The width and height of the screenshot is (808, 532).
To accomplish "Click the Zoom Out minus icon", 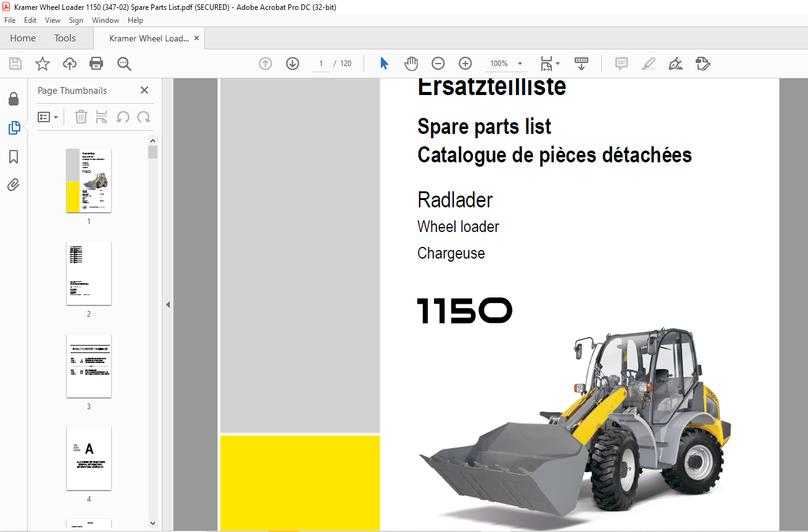I will (438, 64).
